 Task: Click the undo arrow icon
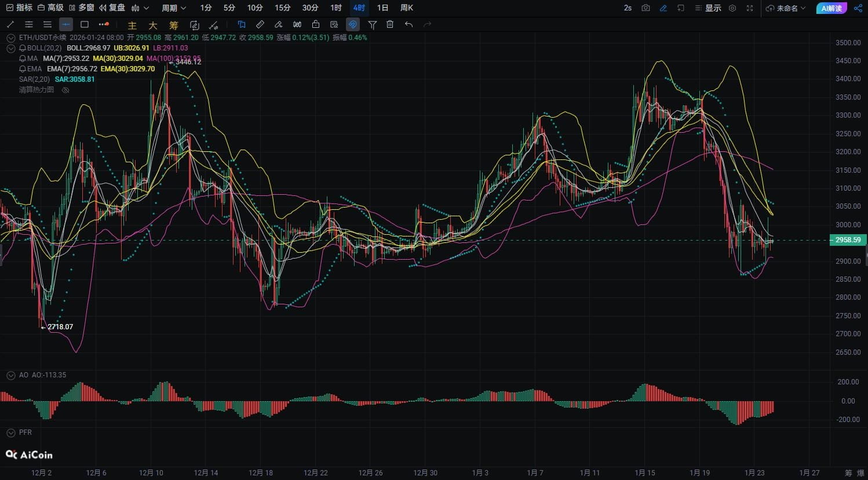[x=409, y=24]
